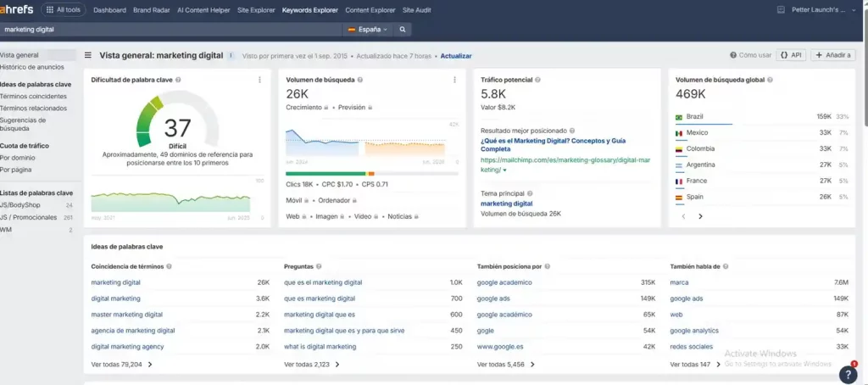This screenshot has height=385, width=868.
Task: Click the Cómo usar help link
Action: click(751, 55)
